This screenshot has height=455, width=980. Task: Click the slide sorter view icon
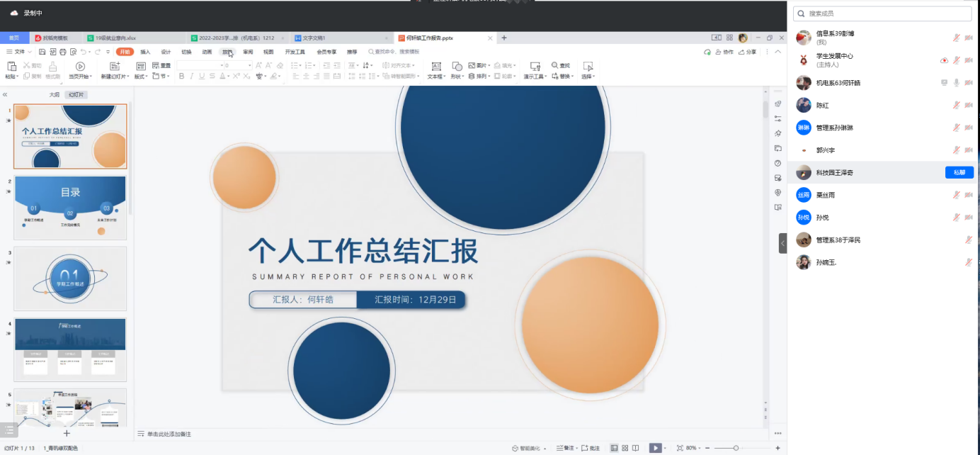pos(625,448)
